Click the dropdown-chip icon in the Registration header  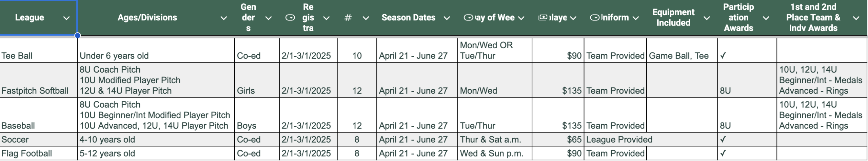pyautogui.click(x=290, y=18)
